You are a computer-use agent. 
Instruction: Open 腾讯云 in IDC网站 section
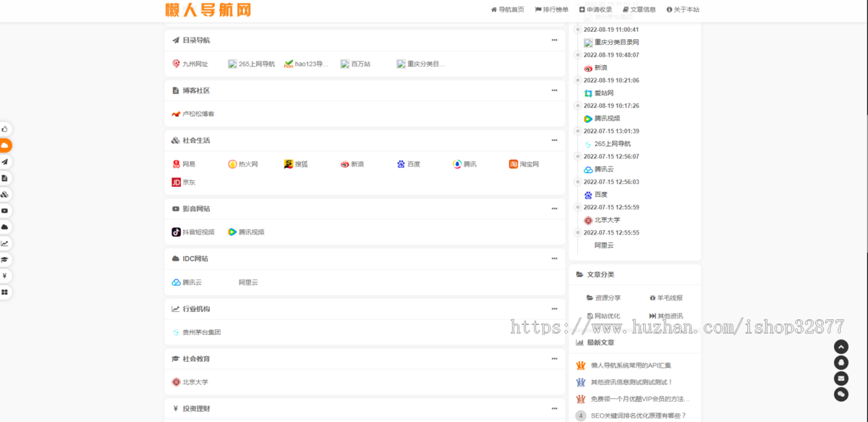pyautogui.click(x=187, y=282)
